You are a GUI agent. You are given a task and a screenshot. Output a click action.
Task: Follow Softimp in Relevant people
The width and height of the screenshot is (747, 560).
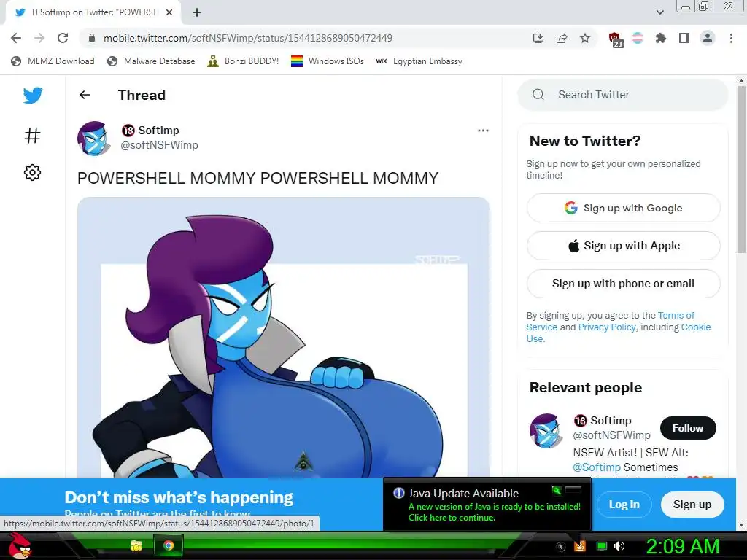tap(687, 428)
